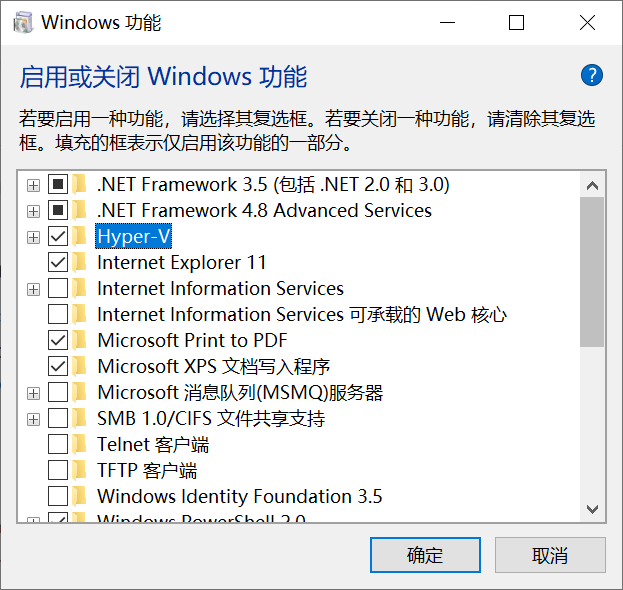Uncheck the Internet Explorer 11 checkbox
The width and height of the screenshot is (623, 590).
(58, 263)
